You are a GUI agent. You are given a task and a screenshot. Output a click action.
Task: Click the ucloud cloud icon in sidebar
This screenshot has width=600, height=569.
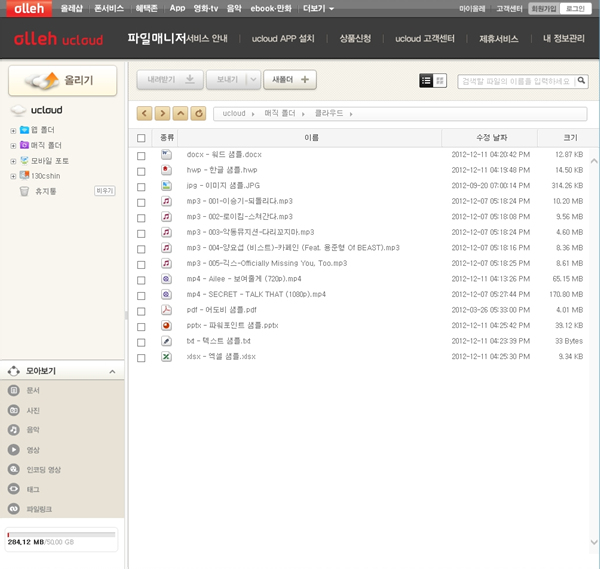tap(18, 110)
